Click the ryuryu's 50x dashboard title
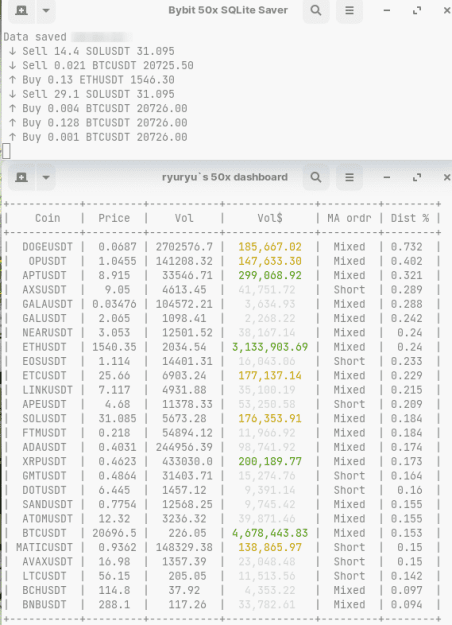The image size is (452, 625). [224, 177]
